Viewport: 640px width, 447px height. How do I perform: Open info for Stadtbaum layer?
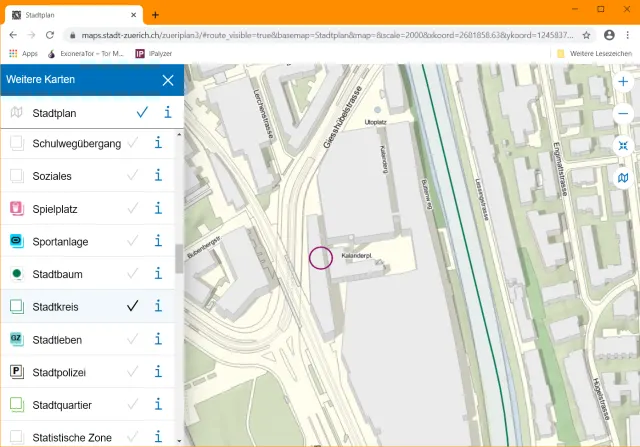coord(158,274)
